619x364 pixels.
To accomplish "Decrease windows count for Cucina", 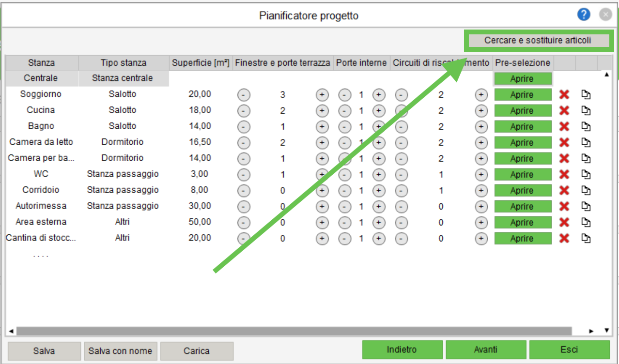I will coord(244,111).
